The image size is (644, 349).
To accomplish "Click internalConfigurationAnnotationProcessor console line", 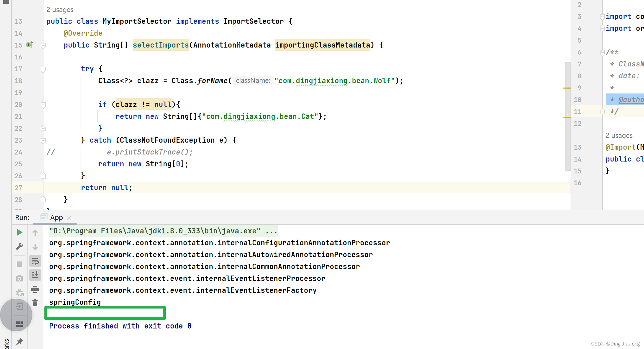I will tap(219, 243).
